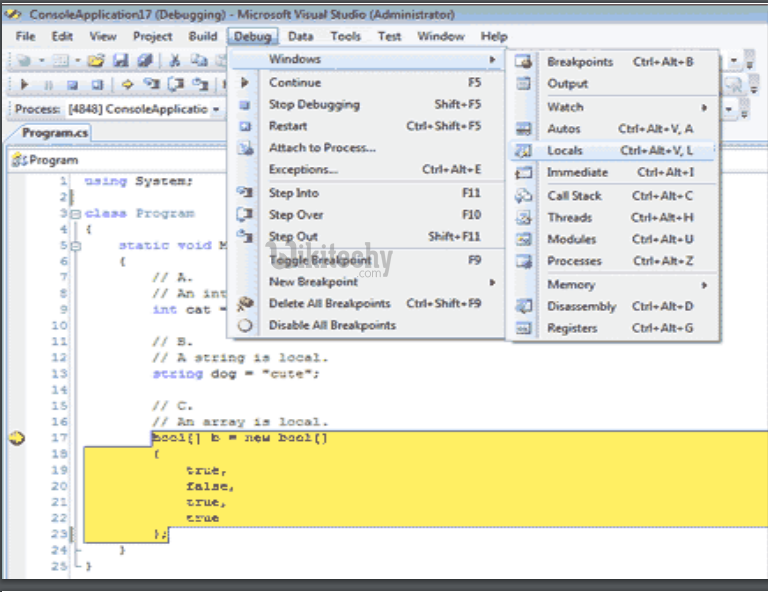
Task: Click the Save icon in the toolbar
Action: coord(120,61)
